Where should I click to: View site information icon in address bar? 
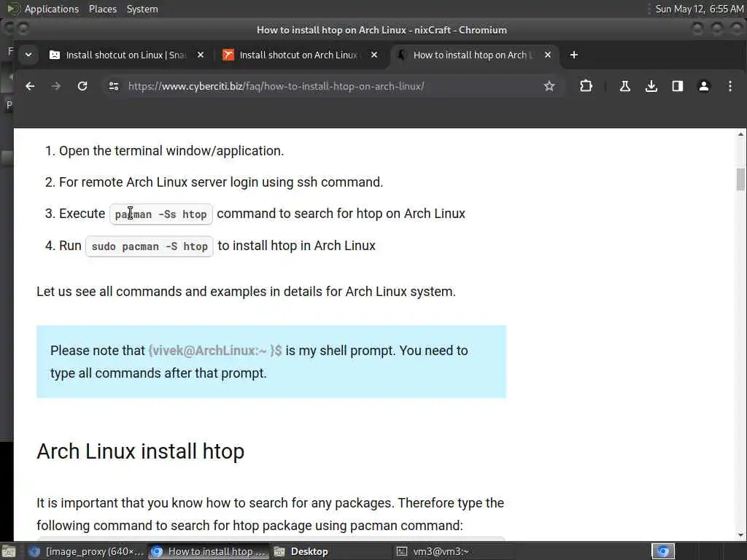pos(113,86)
